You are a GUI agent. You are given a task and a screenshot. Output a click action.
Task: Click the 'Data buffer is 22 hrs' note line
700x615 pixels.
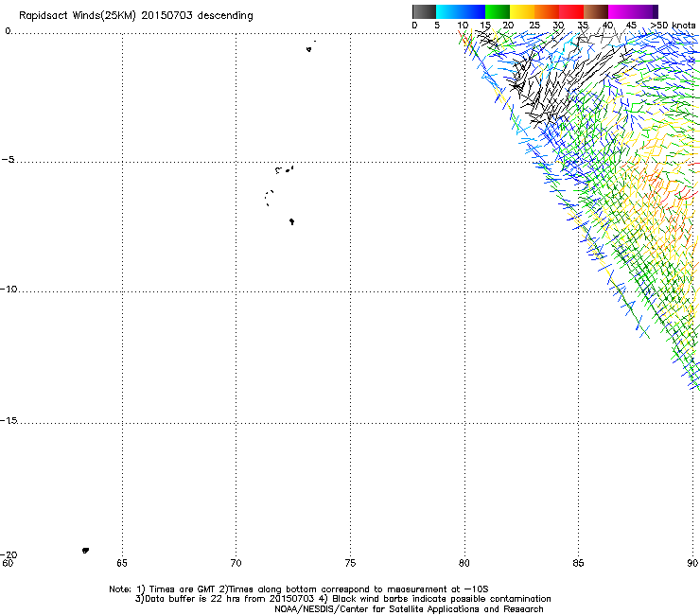[x=342, y=599]
